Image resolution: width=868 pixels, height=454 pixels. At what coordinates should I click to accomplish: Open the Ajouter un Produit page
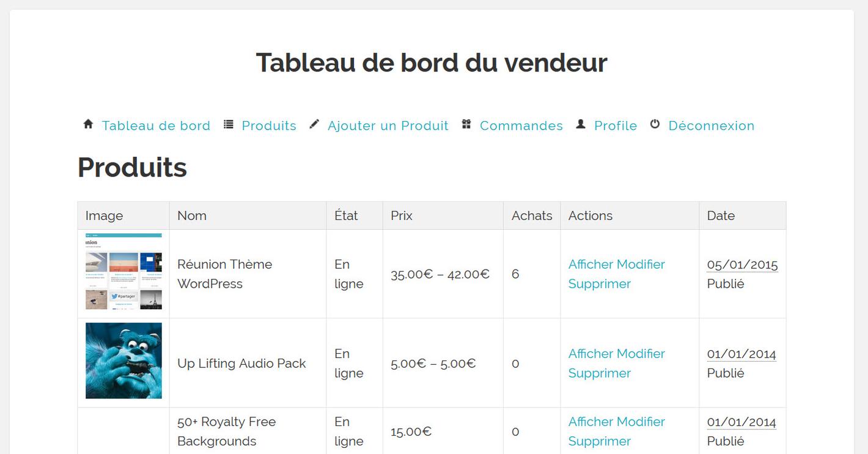click(x=388, y=125)
